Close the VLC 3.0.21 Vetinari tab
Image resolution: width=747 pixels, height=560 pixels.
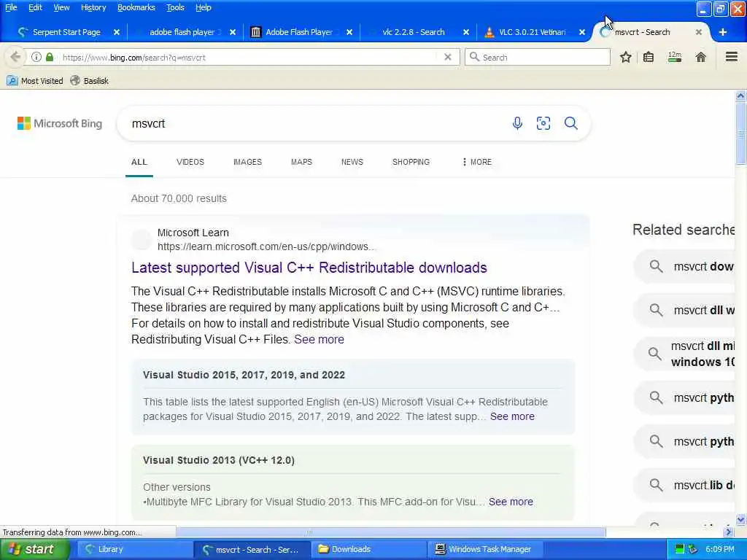581,32
